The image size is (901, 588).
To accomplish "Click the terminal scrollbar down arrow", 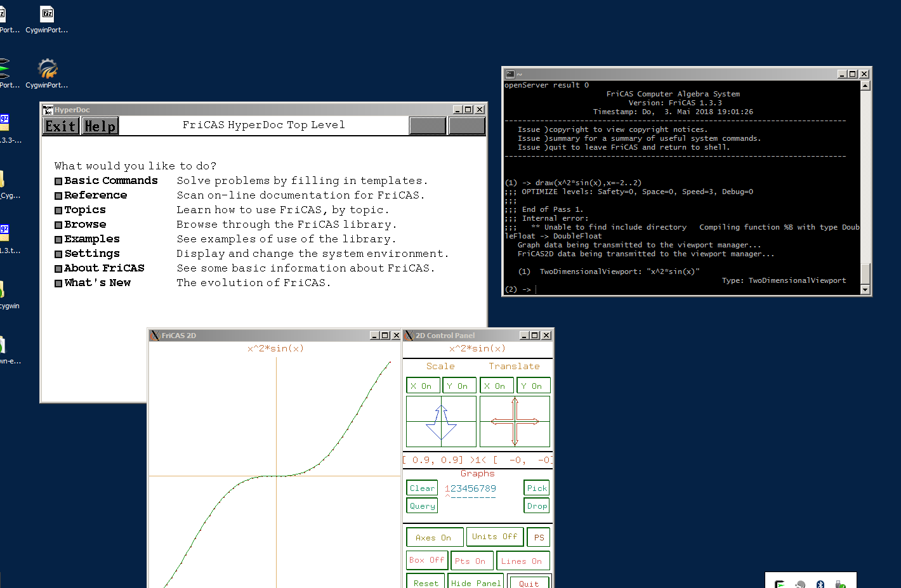I will tap(865, 290).
